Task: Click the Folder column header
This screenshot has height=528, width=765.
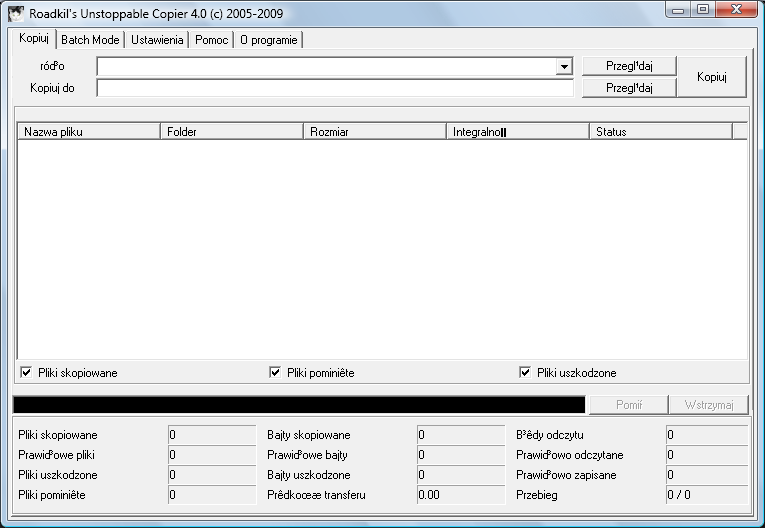Action: pos(232,132)
